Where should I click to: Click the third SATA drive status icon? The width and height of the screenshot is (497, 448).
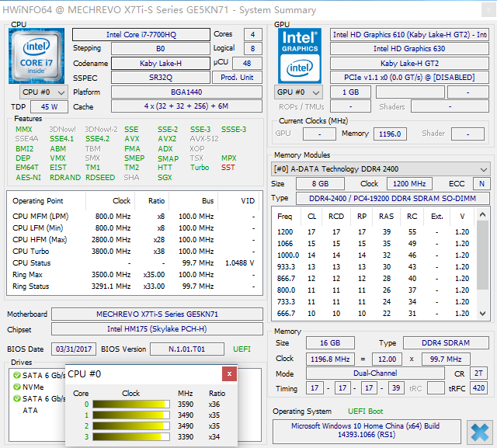16,398
